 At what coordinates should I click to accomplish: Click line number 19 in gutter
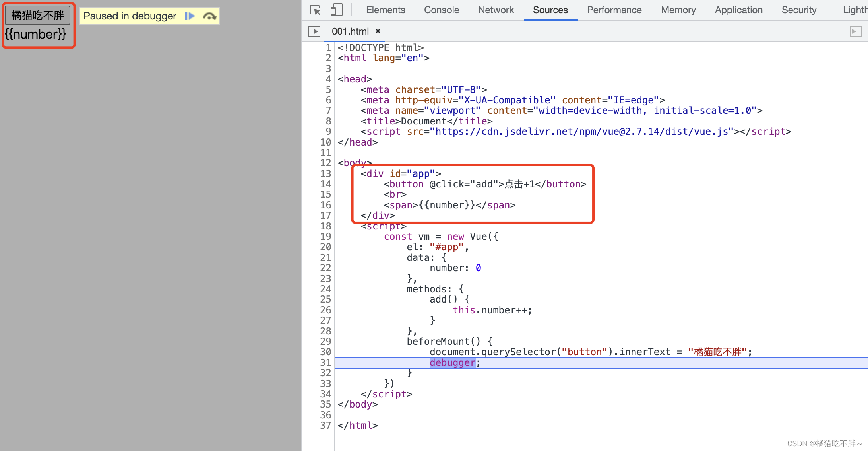tap(325, 236)
